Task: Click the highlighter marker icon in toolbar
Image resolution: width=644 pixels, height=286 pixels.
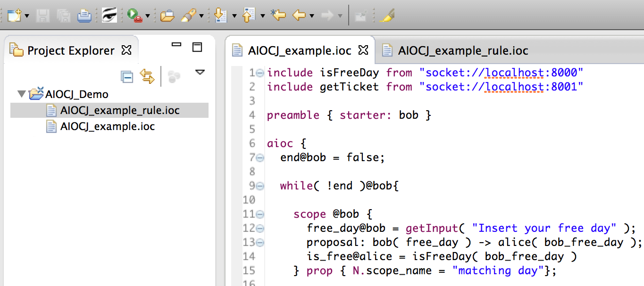Action: click(x=386, y=16)
